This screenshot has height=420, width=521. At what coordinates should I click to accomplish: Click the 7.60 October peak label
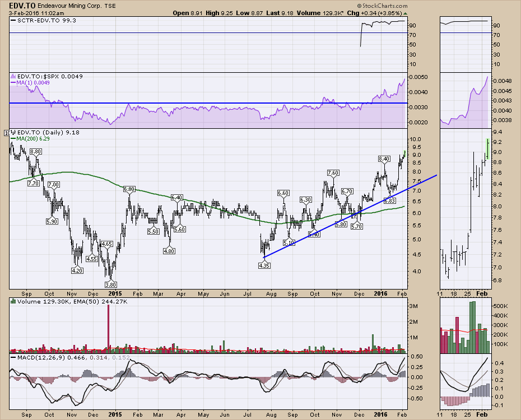pos(333,172)
